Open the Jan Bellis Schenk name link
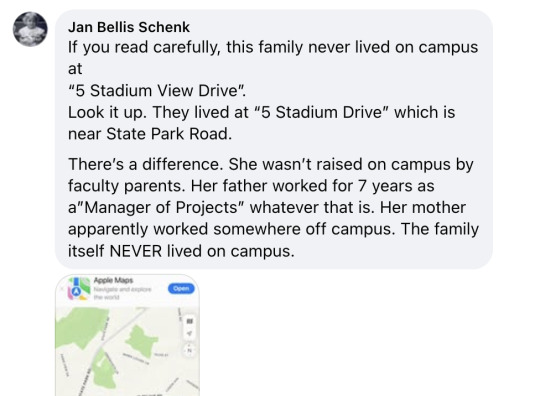Viewport: 540px width, 396px height. point(129,27)
